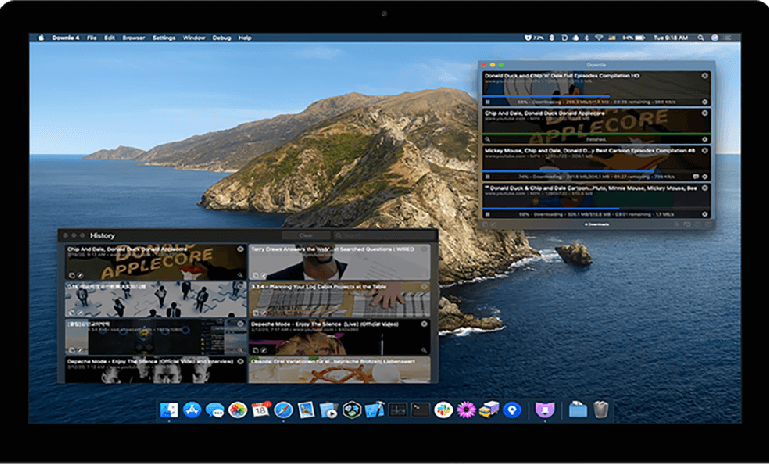Open the options icon on the Depeche Mode Live history item
This screenshot has width=769, height=464.
[x=424, y=324]
